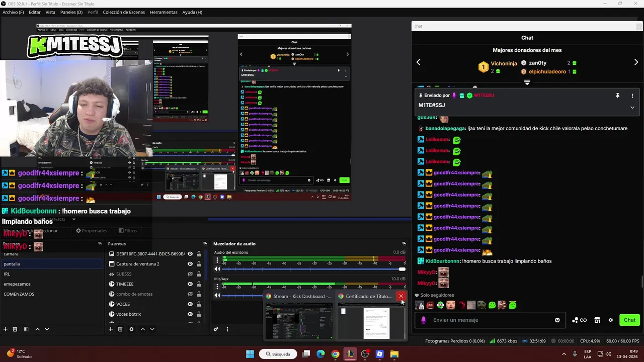Show the combo de emotes source
Viewport: 644px width, 362px height.
tap(190, 294)
